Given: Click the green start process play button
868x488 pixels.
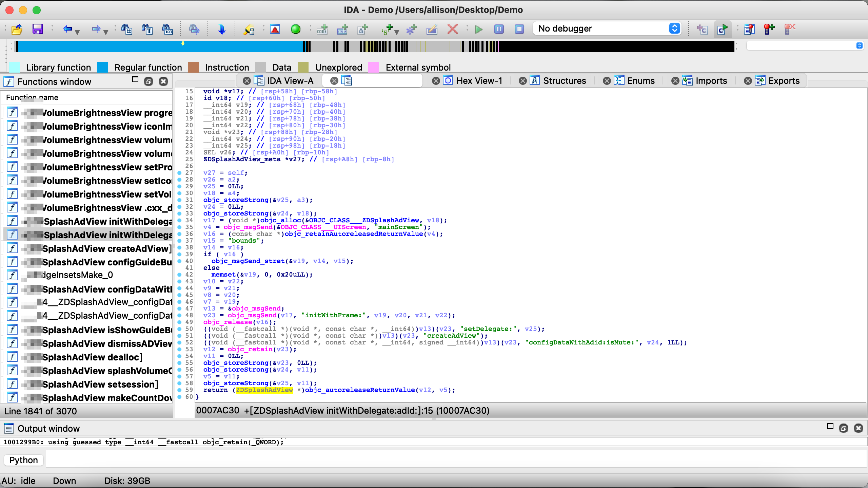Looking at the screenshot, I should click(x=478, y=29).
